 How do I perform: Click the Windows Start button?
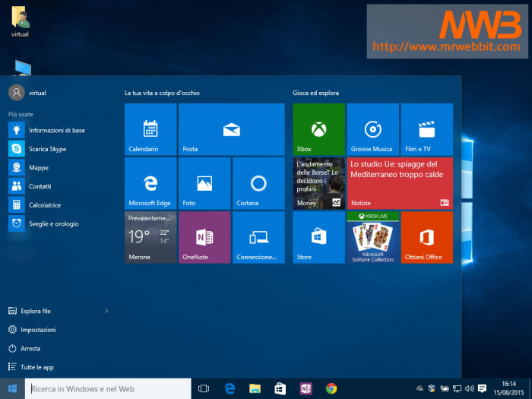pos(12,388)
